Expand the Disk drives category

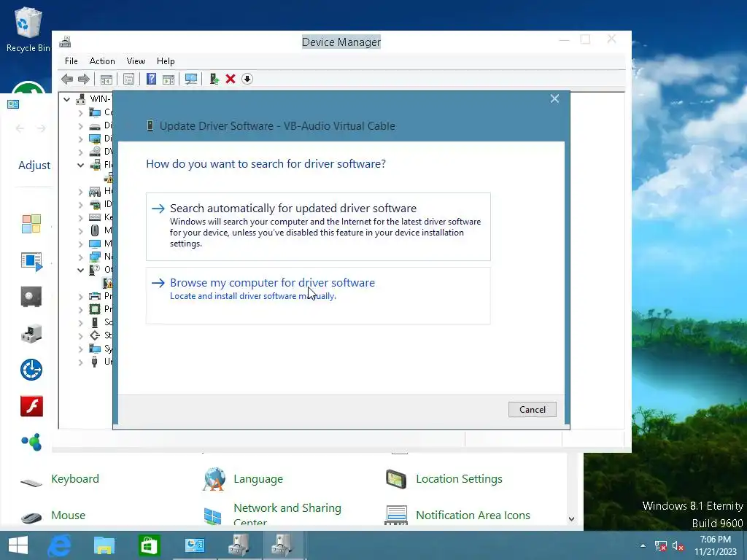80,126
